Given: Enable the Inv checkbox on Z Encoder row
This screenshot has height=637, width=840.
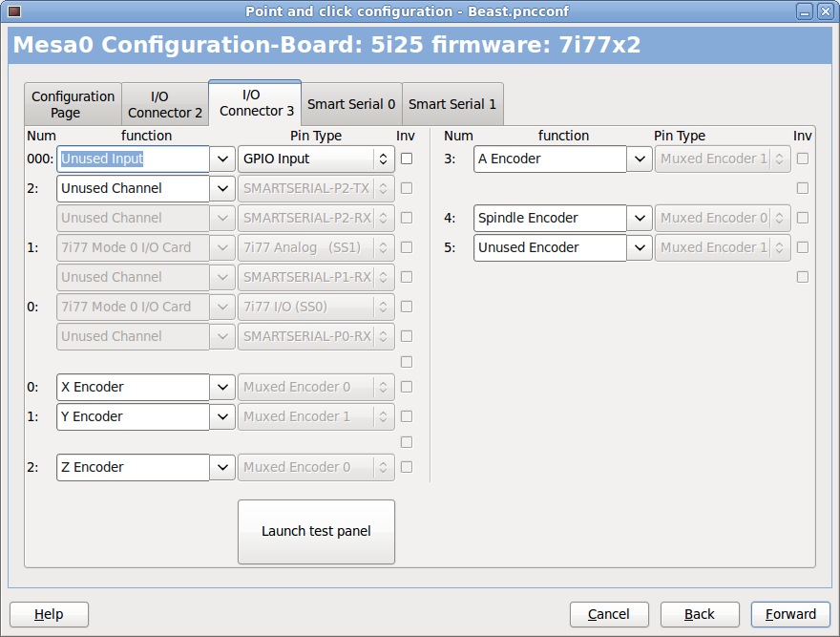Looking at the screenshot, I should (x=407, y=467).
